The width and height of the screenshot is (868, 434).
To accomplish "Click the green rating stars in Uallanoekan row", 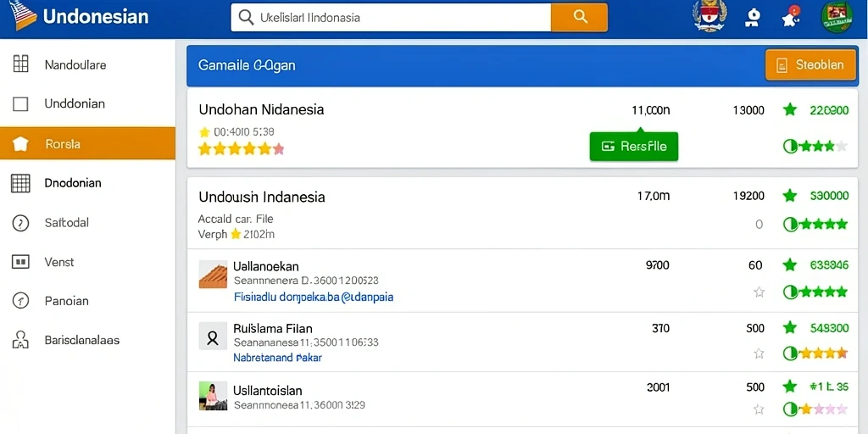I will 815,292.
